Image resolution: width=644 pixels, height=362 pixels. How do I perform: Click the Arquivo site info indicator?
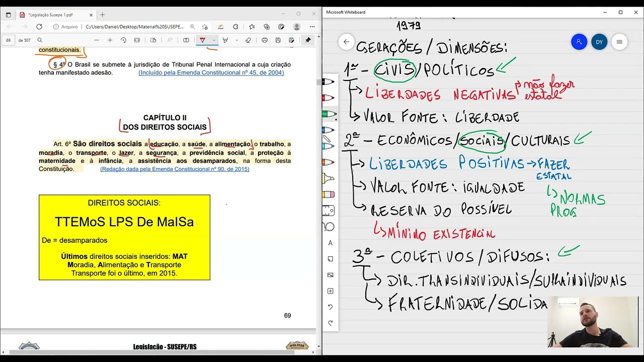(x=65, y=27)
